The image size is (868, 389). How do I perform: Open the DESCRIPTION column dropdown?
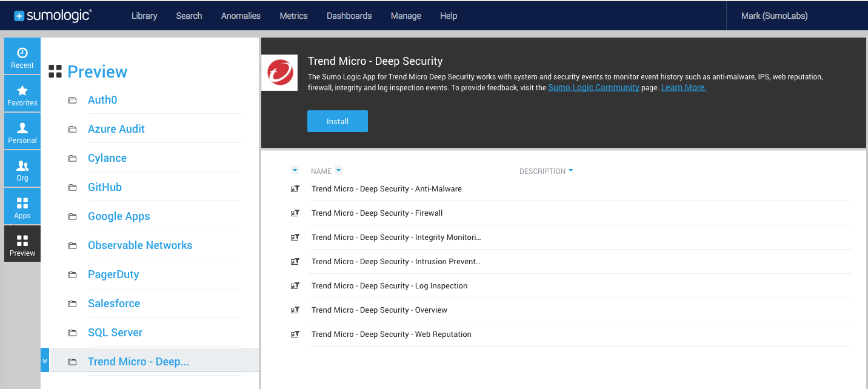571,171
